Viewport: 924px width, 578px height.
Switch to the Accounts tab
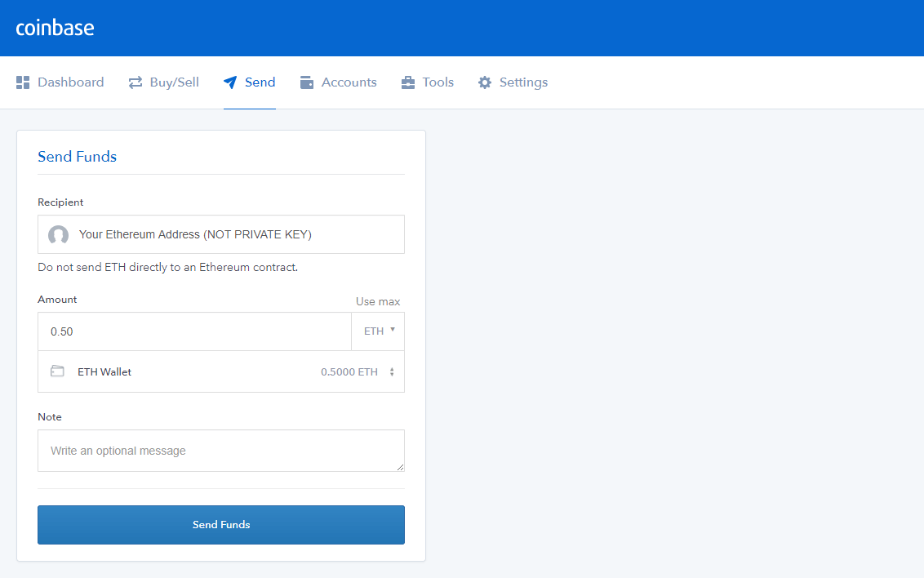(338, 82)
